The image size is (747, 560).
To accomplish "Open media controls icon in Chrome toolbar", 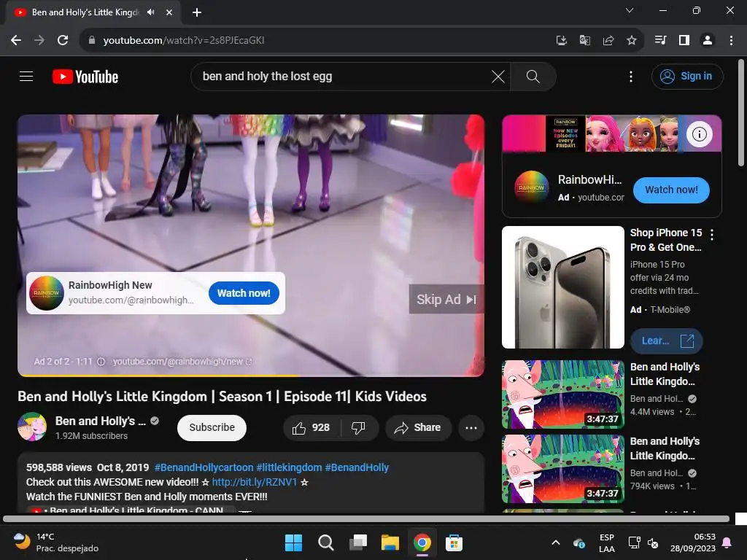I will 660,41.
